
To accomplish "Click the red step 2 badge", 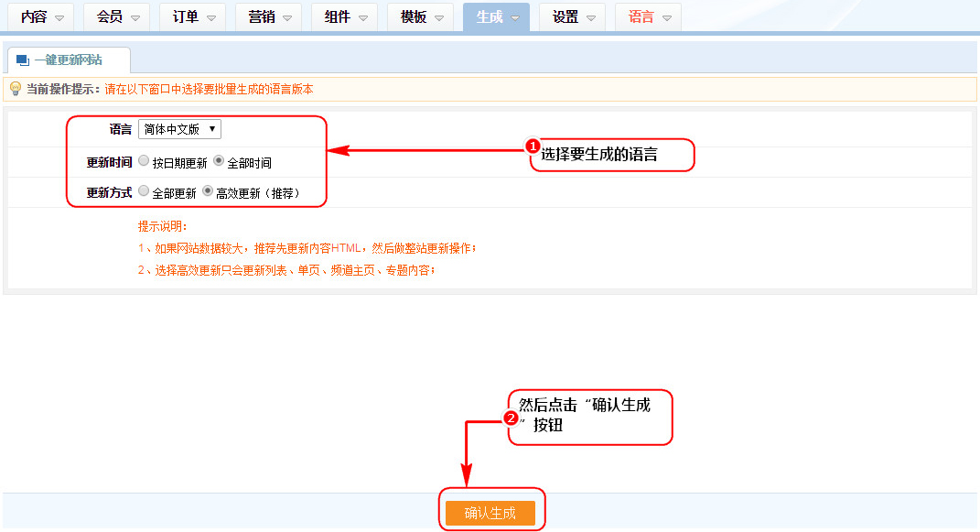I will click(512, 418).
